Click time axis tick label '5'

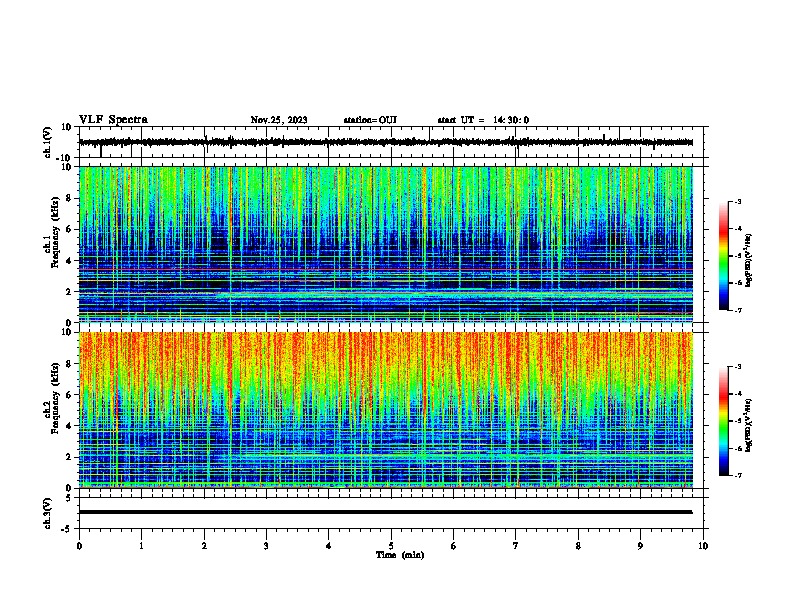[391, 546]
